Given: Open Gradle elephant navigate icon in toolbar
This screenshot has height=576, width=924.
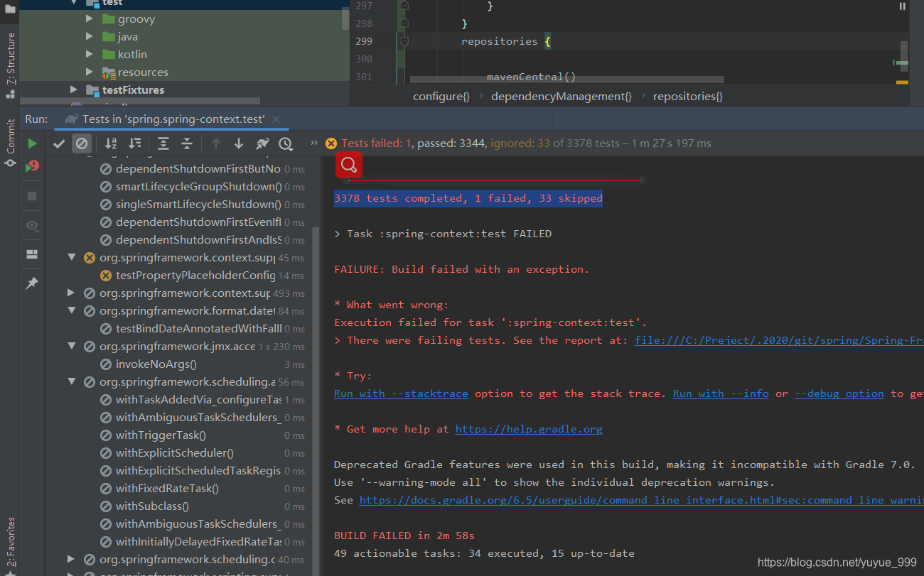Looking at the screenshot, I should [262, 143].
